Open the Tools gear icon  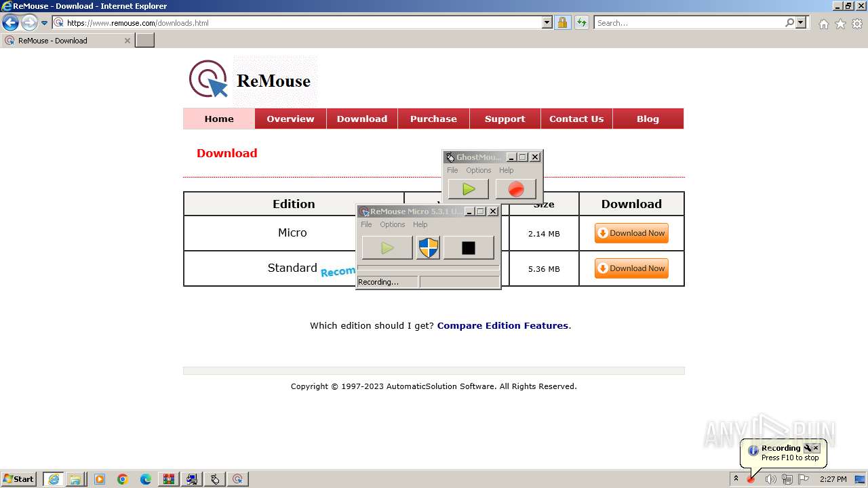point(857,24)
